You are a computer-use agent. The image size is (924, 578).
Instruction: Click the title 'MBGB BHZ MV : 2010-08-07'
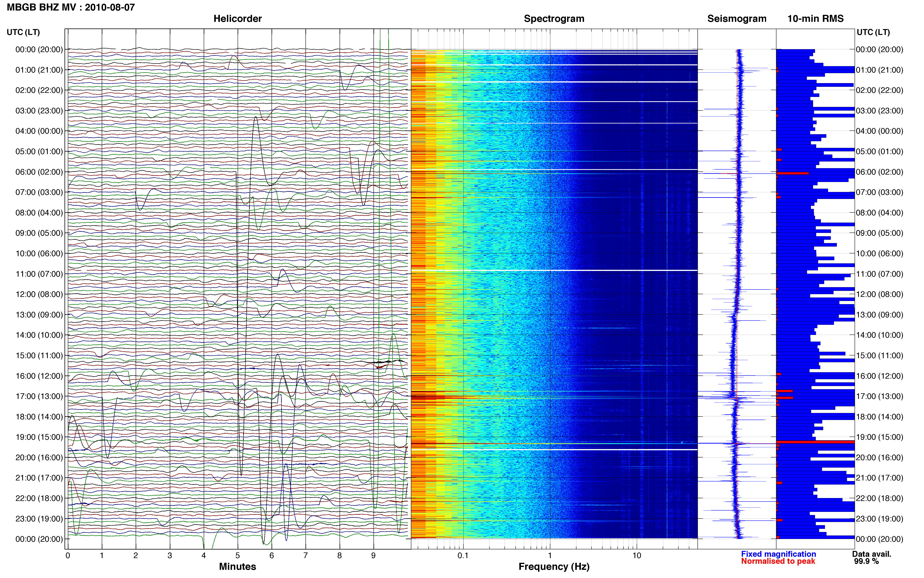(x=71, y=7)
